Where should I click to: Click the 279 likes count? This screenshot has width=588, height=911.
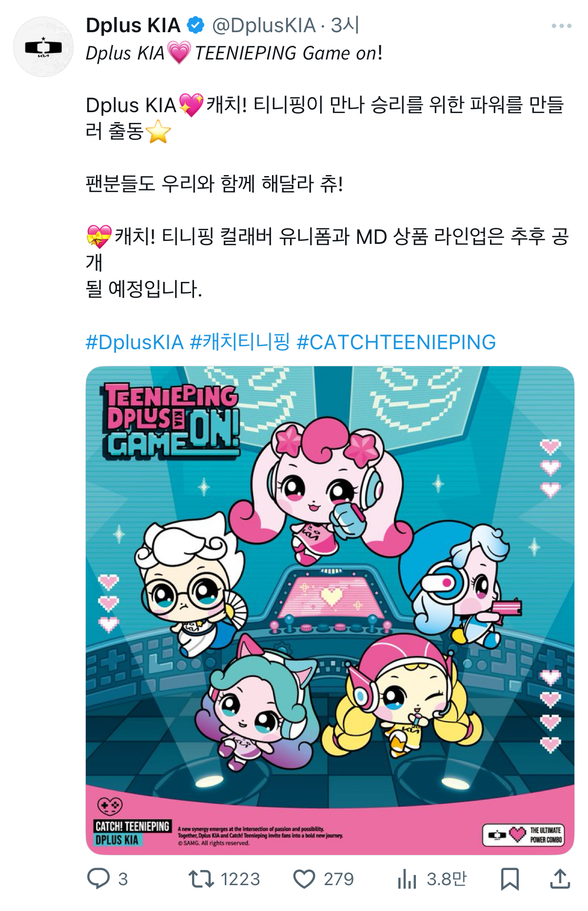tap(338, 879)
